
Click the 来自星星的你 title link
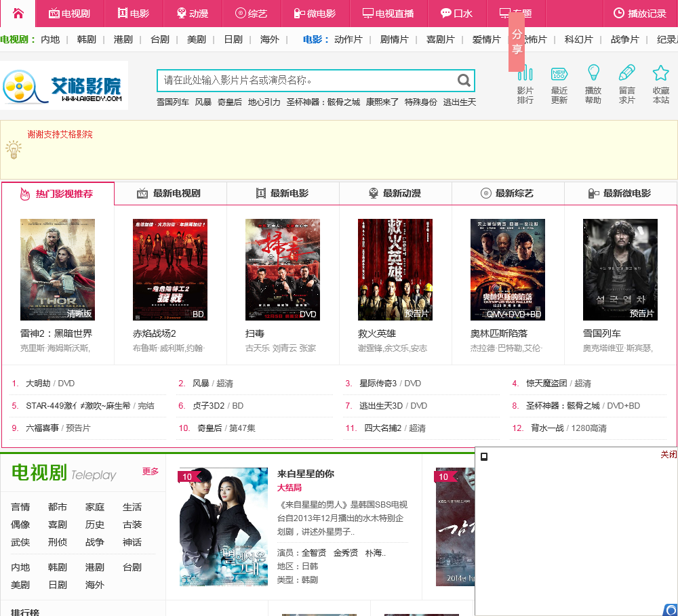(x=306, y=474)
